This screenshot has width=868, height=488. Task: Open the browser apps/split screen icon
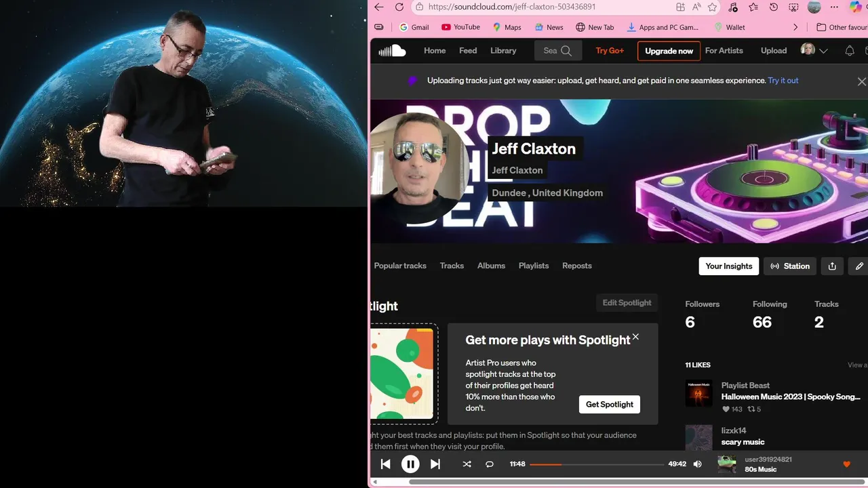click(x=680, y=7)
